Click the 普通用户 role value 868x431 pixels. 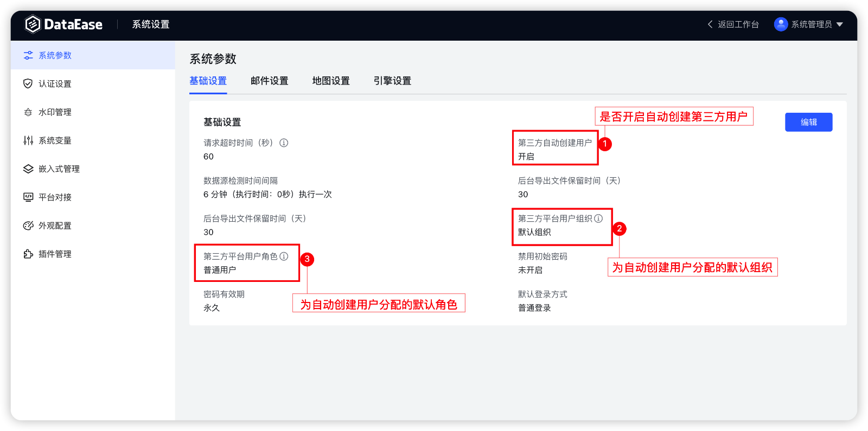220,270
